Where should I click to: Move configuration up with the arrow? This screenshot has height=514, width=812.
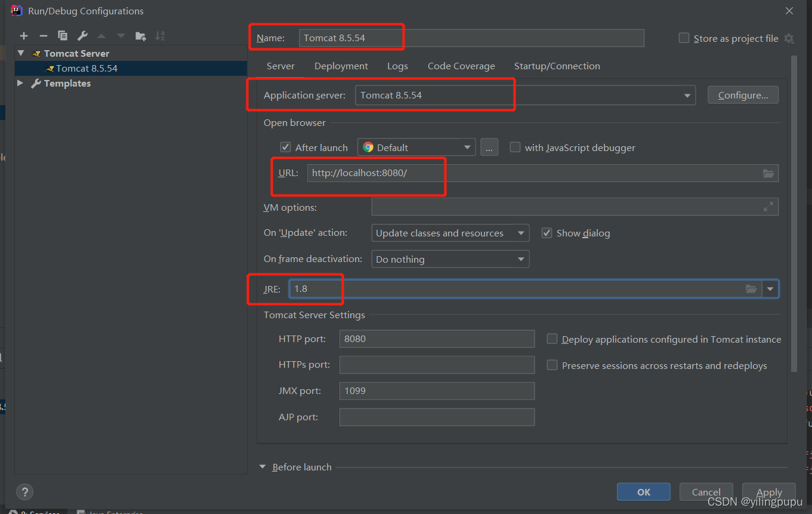[x=101, y=36]
